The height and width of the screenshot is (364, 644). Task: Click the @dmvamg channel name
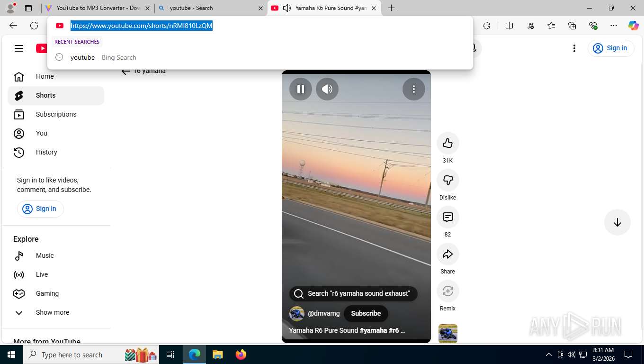(x=324, y=313)
